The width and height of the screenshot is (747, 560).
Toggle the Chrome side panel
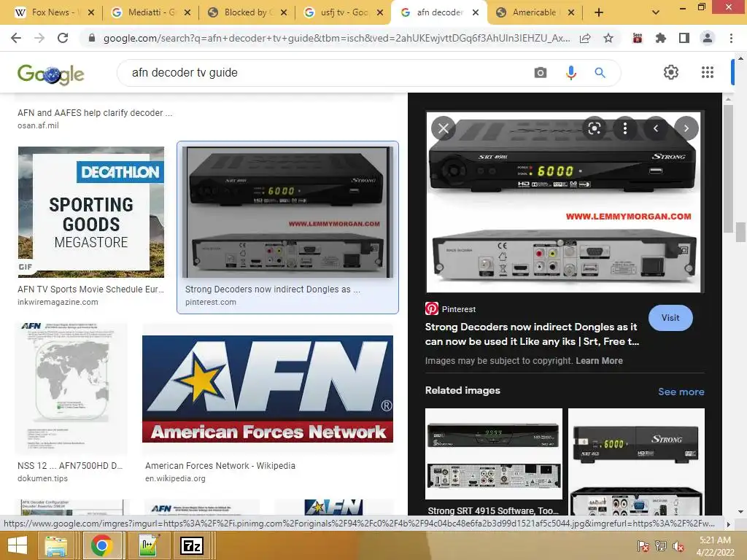tap(684, 38)
